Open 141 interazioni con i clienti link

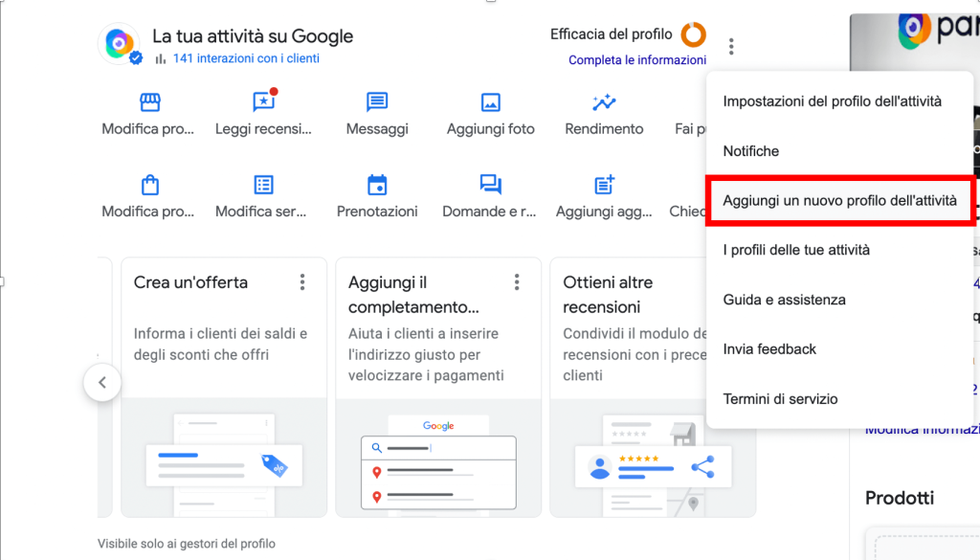pyautogui.click(x=246, y=58)
